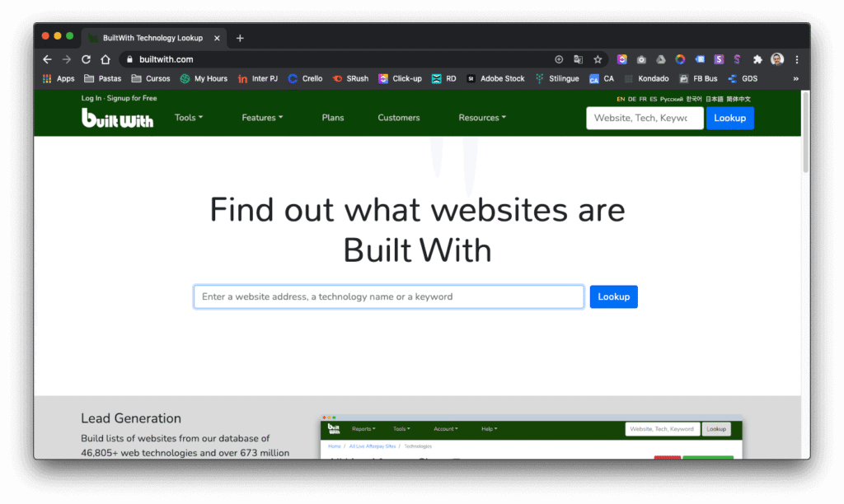Image resolution: width=844 pixels, height=504 pixels.
Task: Open the FB Bus bookmark
Action: 698,78
